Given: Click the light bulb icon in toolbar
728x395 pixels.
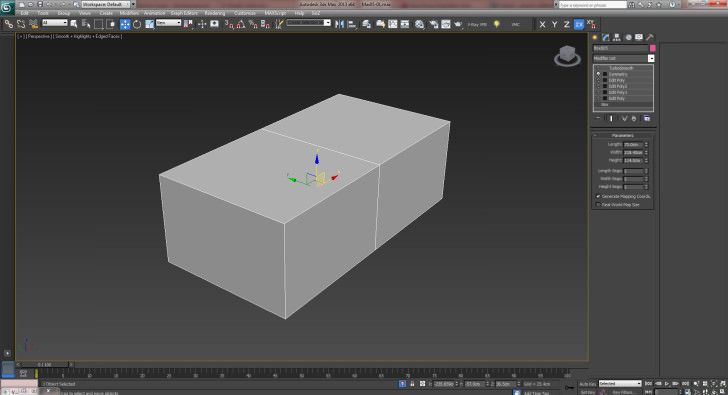Looking at the screenshot, I should tap(496, 24).
